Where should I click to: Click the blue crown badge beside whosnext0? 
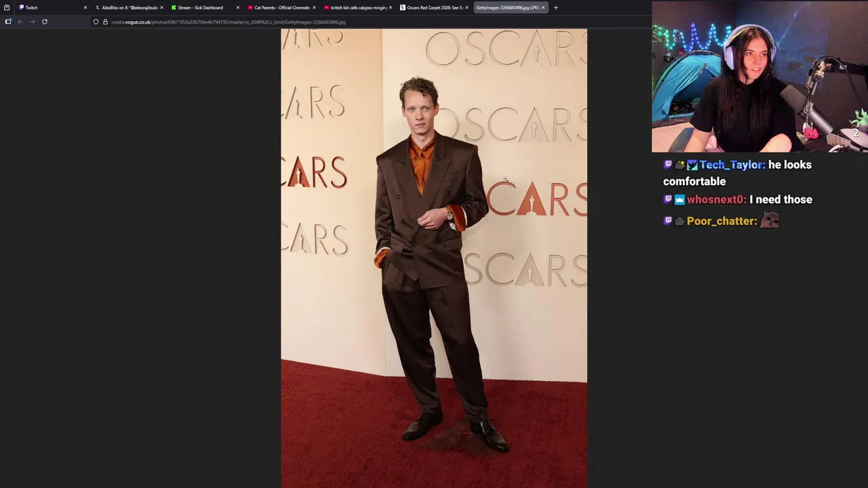click(x=679, y=199)
